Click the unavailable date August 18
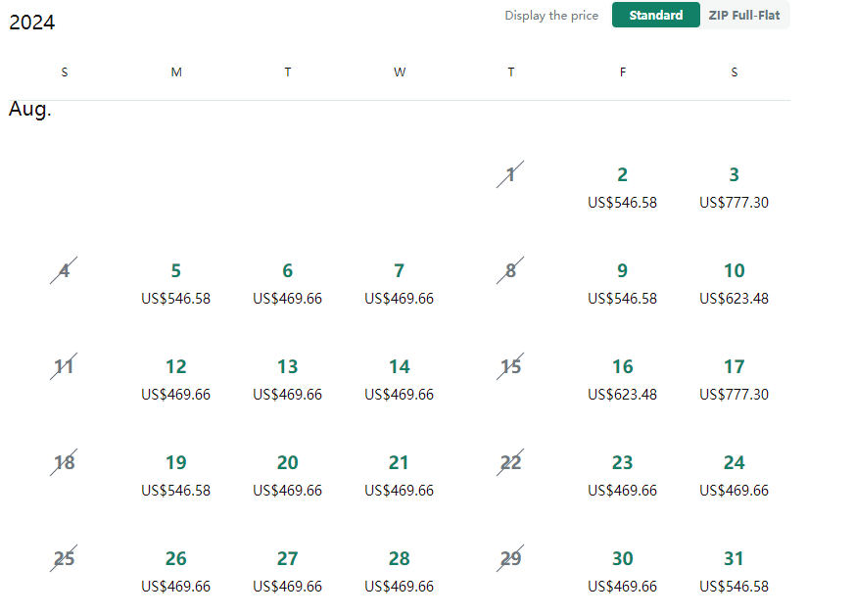 click(x=64, y=462)
